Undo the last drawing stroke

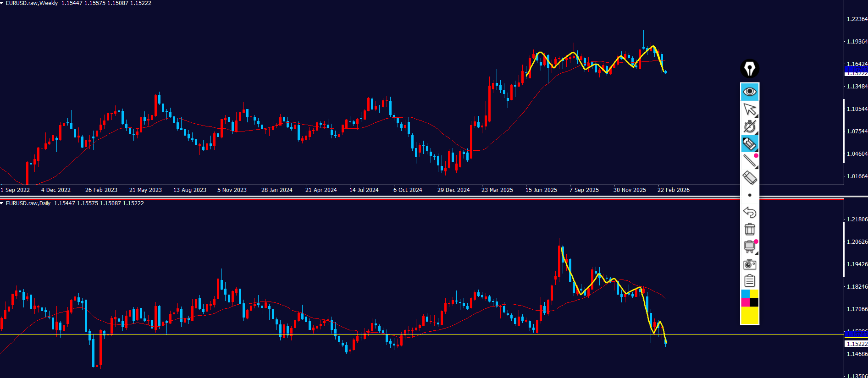(749, 212)
